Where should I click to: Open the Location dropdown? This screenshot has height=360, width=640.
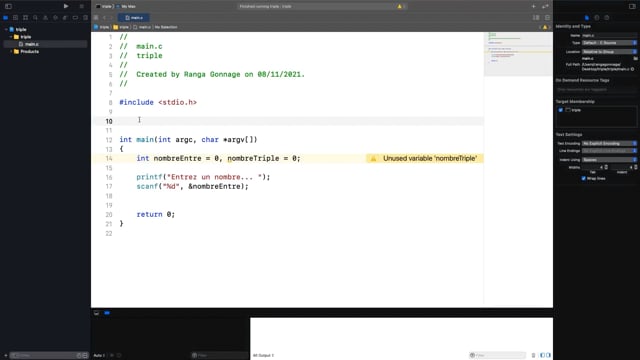pyautogui.click(x=609, y=52)
